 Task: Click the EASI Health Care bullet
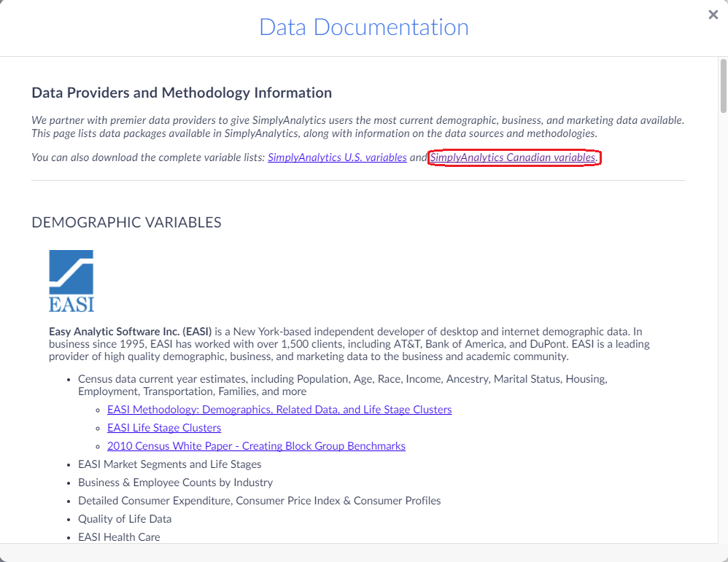tap(119, 537)
